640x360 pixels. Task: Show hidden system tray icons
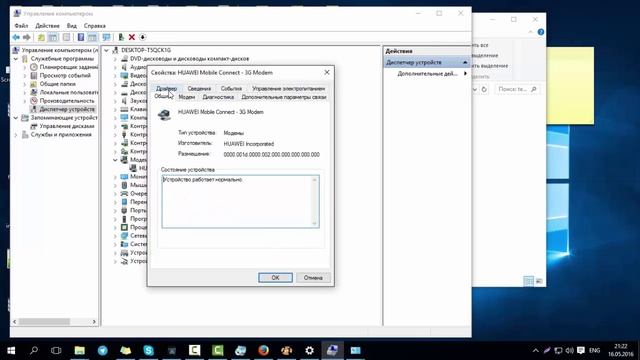tap(536, 351)
